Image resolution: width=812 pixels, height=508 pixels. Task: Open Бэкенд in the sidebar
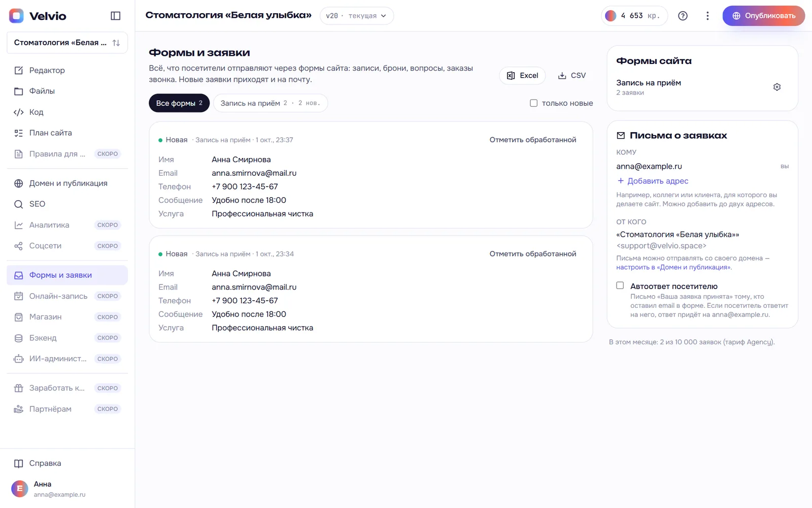(67, 338)
